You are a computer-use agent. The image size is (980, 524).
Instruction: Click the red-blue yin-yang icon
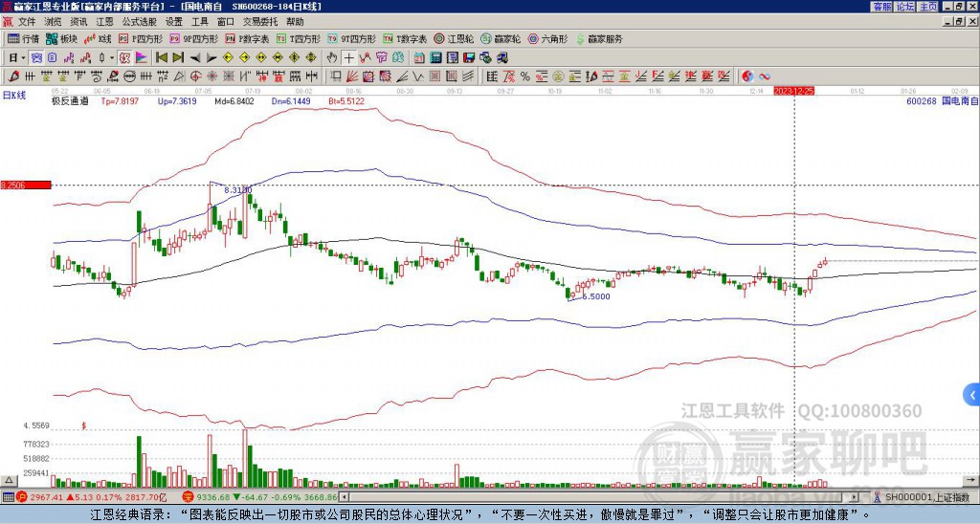[747, 76]
